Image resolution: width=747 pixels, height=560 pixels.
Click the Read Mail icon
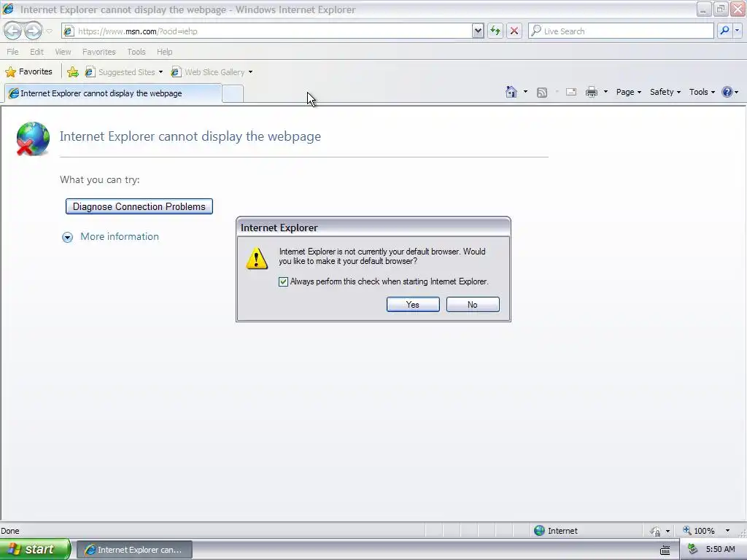click(x=571, y=92)
